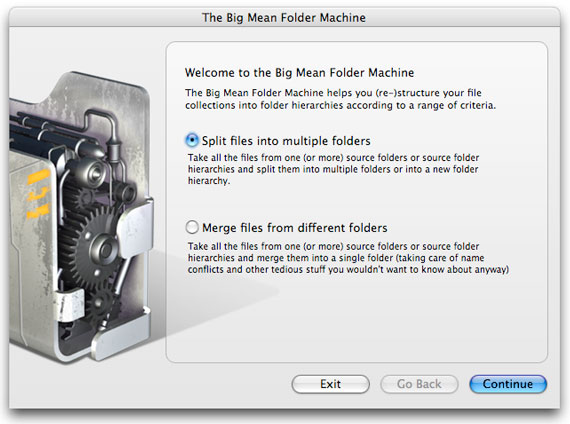Select the Merge files radio button
The image size is (570, 424).
tap(192, 227)
